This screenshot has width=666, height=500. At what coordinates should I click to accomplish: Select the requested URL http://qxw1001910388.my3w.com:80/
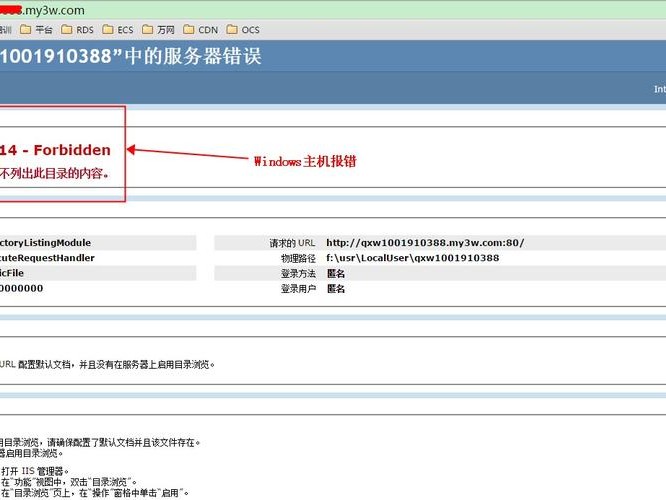tap(425, 243)
